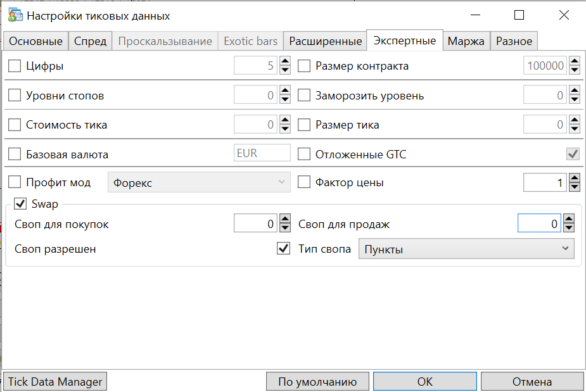586x392 pixels.
Task: Increase Уровни стопов with up arrow
Action: pyautogui.click(x=285, y=91)
